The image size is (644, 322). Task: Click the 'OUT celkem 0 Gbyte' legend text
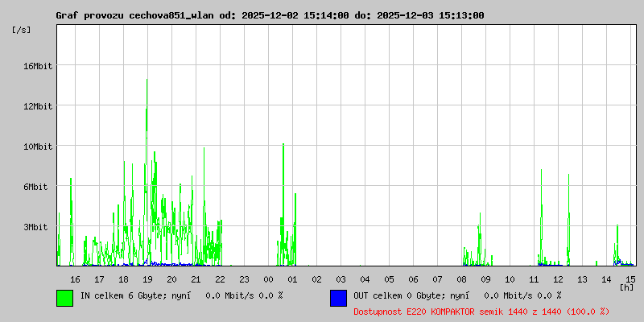[395, 295]
